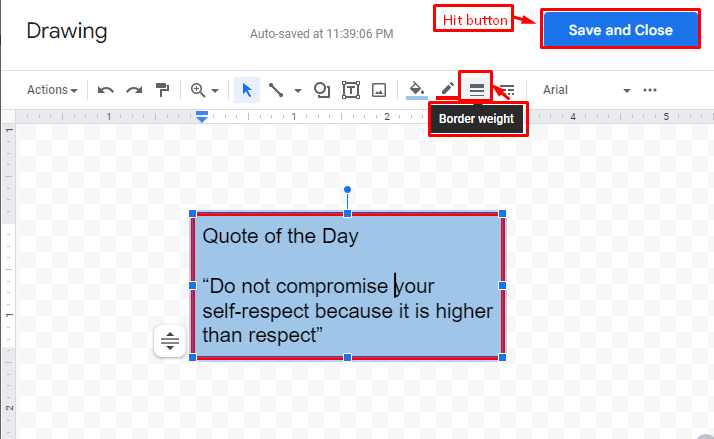
Task: Insert an image with the Image tool
Action: coord(379,90)
